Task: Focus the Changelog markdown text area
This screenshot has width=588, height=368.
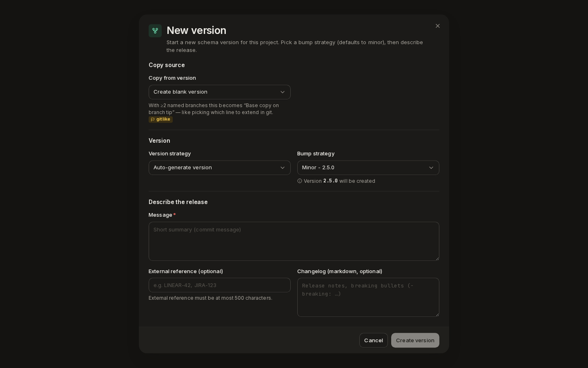Action: (368, 297)
